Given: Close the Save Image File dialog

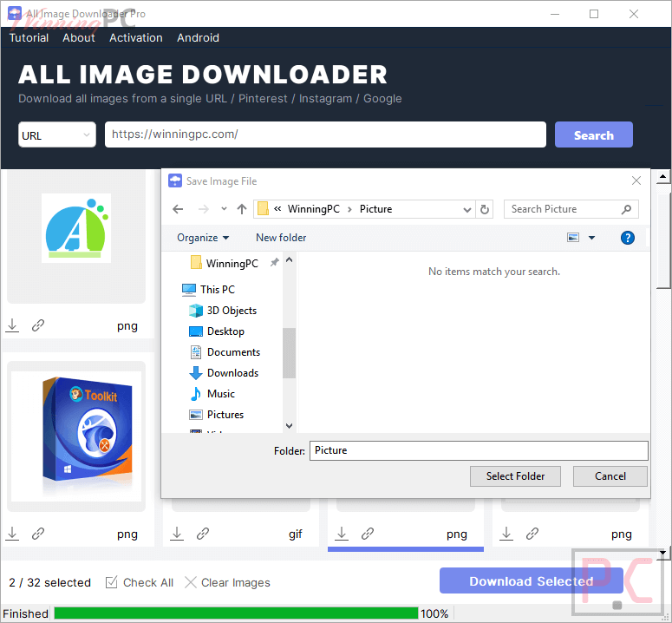Looking at the screenshot, I should (x=636, y=181).
